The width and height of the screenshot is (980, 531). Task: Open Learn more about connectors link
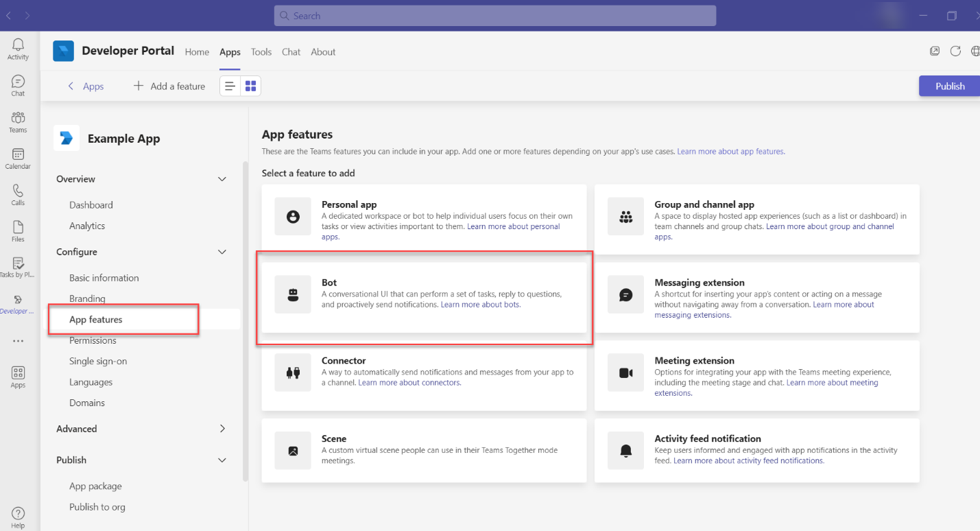(409, 383)
